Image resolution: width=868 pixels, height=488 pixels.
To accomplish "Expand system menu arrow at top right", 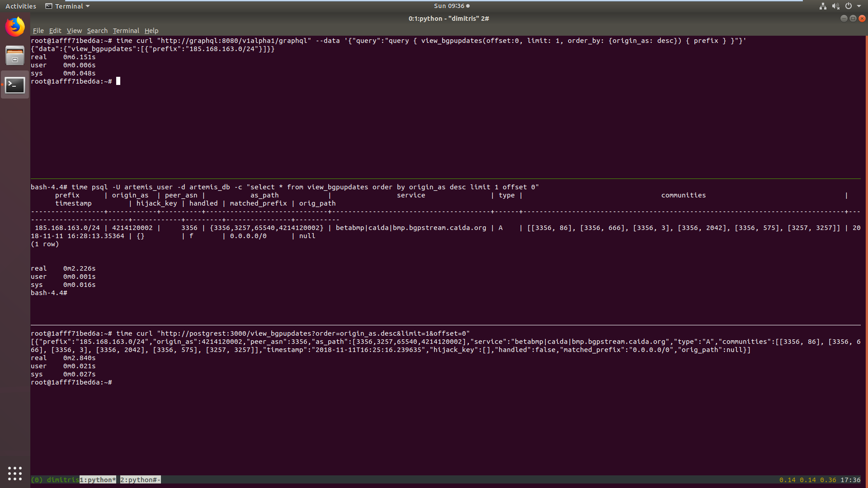I will (x=859, y=6).
